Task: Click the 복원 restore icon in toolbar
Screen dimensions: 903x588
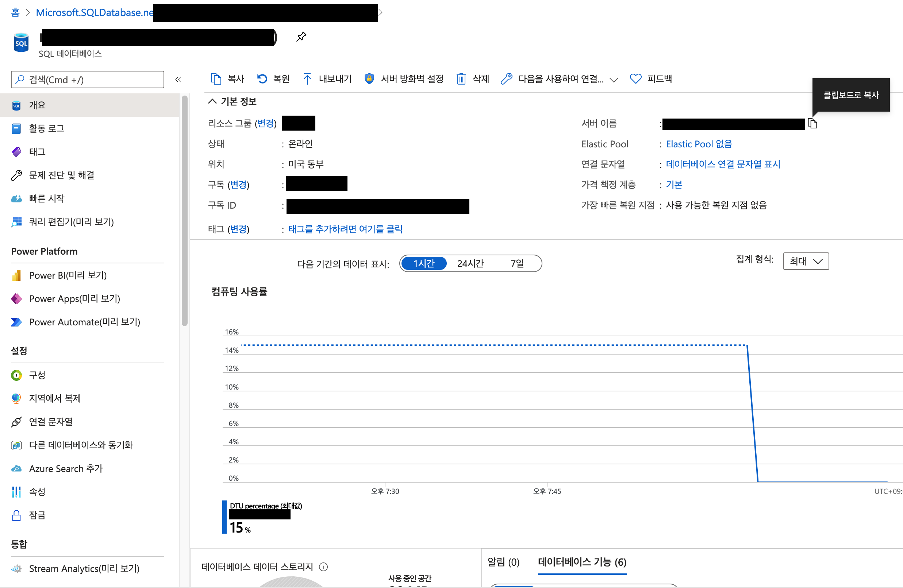Action: point(262,79)
